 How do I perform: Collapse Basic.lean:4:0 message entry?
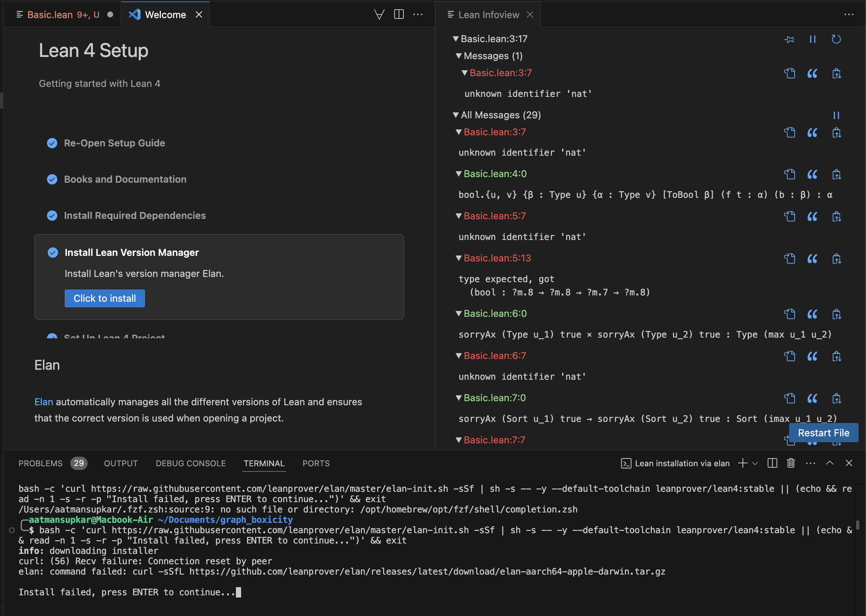pyautogui.click(x=459, y=174)
